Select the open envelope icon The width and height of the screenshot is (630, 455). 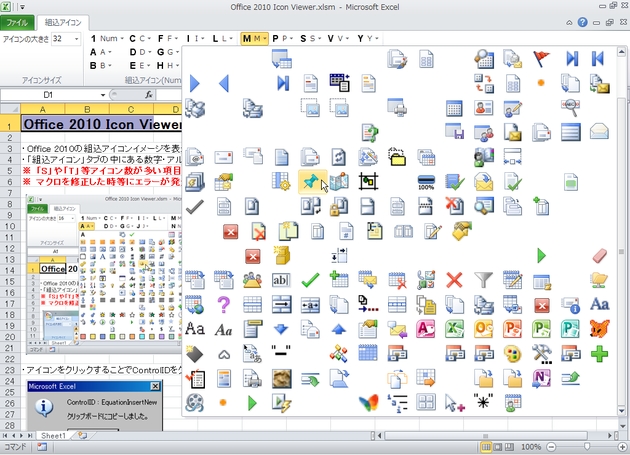tap(599, 132)
